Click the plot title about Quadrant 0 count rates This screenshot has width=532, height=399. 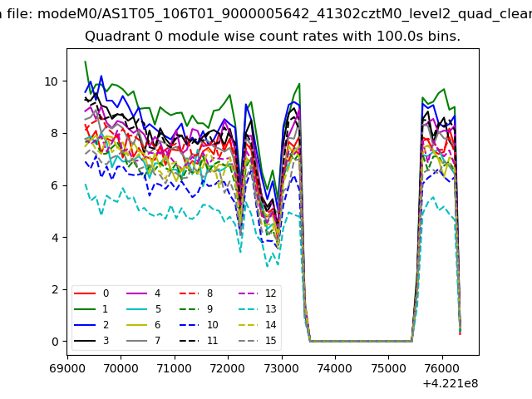tap(273, 37)
